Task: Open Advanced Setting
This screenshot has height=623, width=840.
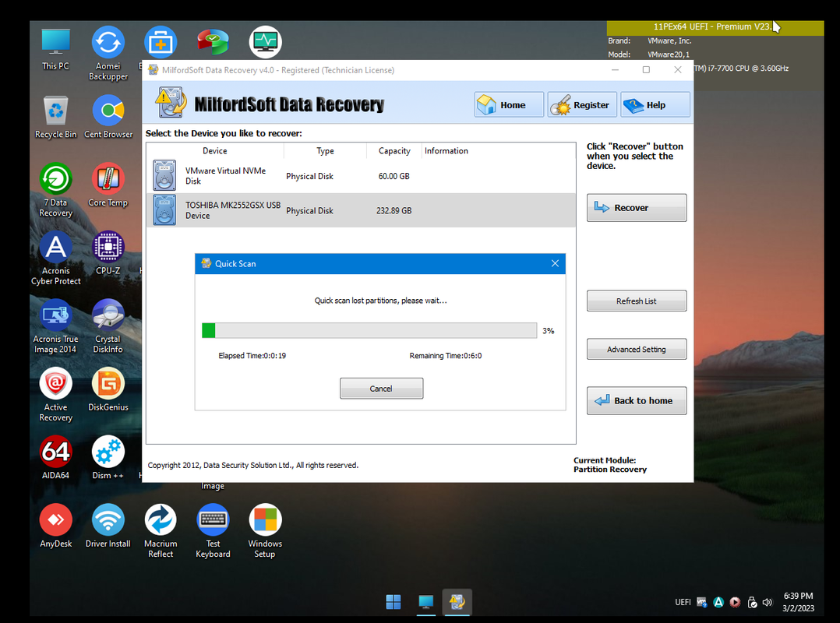Action: click(x=637, y=349)
